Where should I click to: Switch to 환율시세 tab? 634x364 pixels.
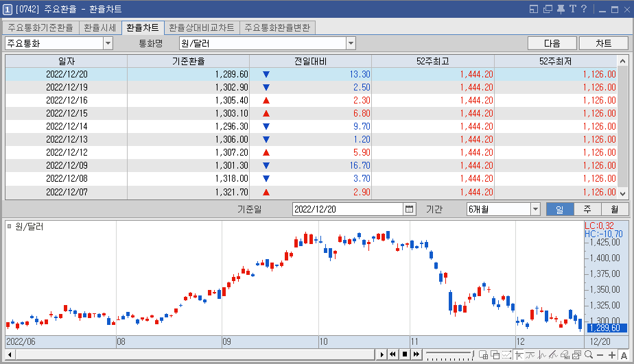tap(100, 27)
